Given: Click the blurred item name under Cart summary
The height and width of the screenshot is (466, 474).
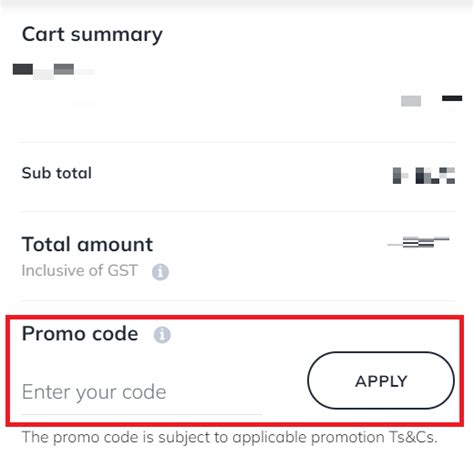Looking at the screenshot, I should pyautogui.click(x=53, y=71).
